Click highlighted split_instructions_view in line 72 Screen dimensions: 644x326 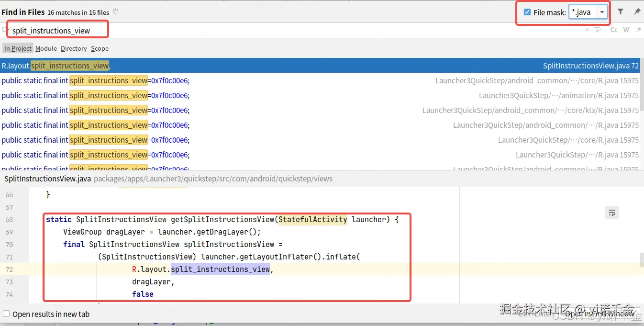pyautogui.click(x=220, y=269)
